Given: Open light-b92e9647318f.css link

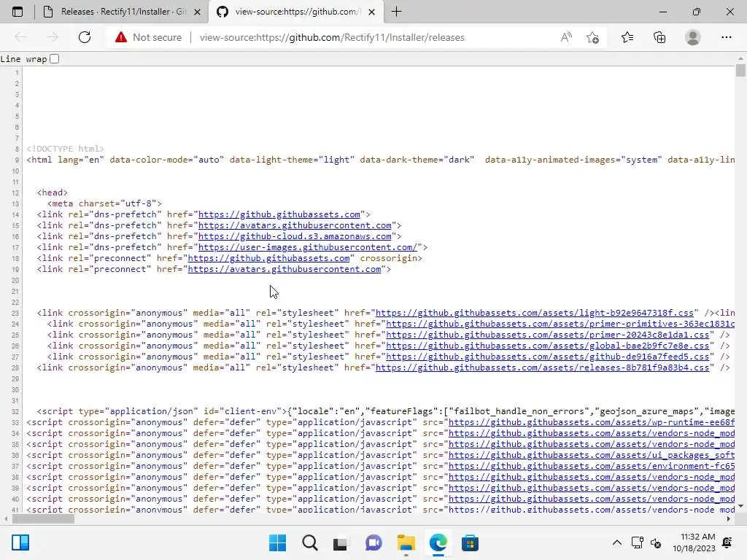Looking at the screenshot, I should (x=535, y=313).
